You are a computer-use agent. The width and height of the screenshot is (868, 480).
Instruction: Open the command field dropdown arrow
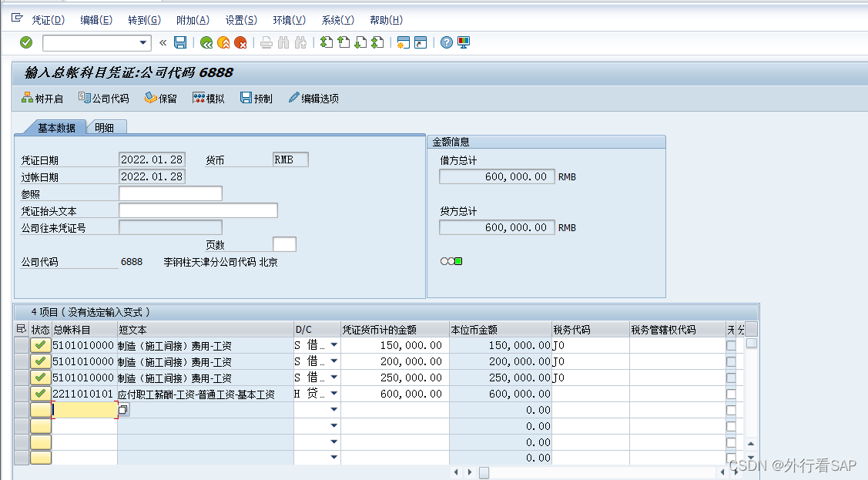click(x=142, y=42)
